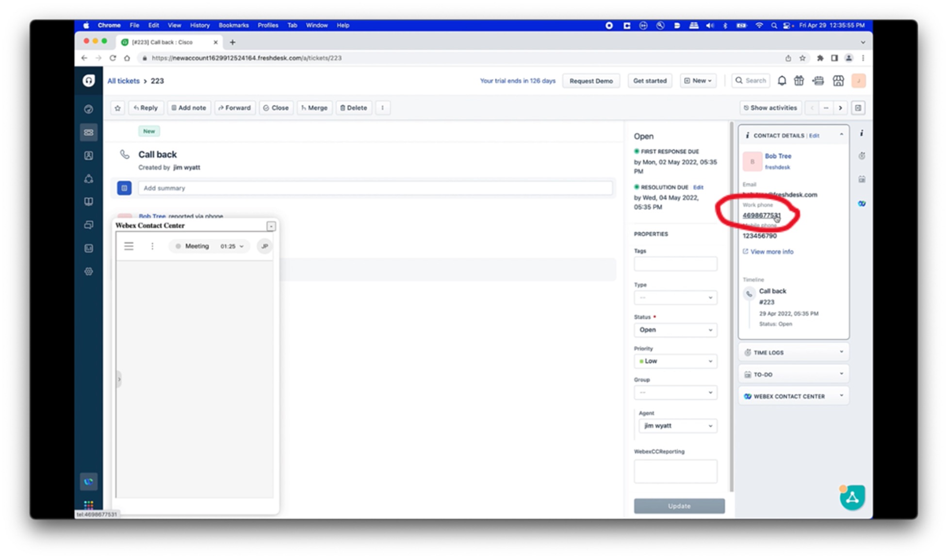
Task: Open the Tickets sidebar icon
Action: [x=88, y=132]
